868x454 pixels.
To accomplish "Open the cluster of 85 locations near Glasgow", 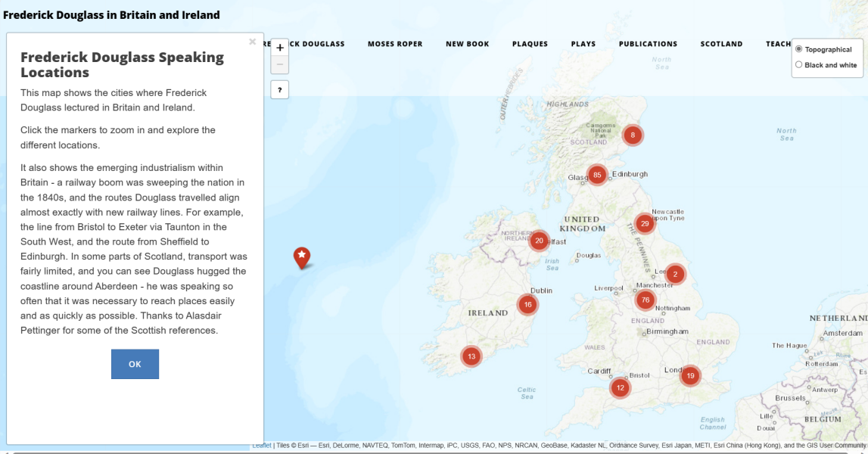I will (598, 173).
